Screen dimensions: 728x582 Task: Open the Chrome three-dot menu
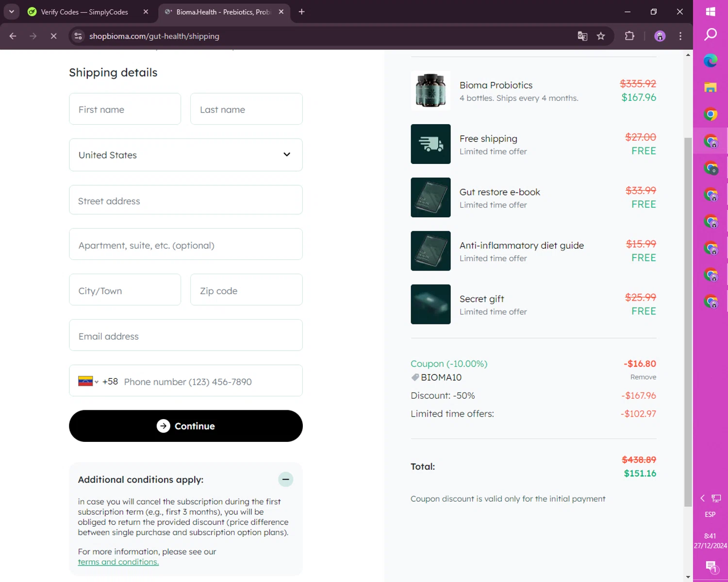tap(680, 36)
